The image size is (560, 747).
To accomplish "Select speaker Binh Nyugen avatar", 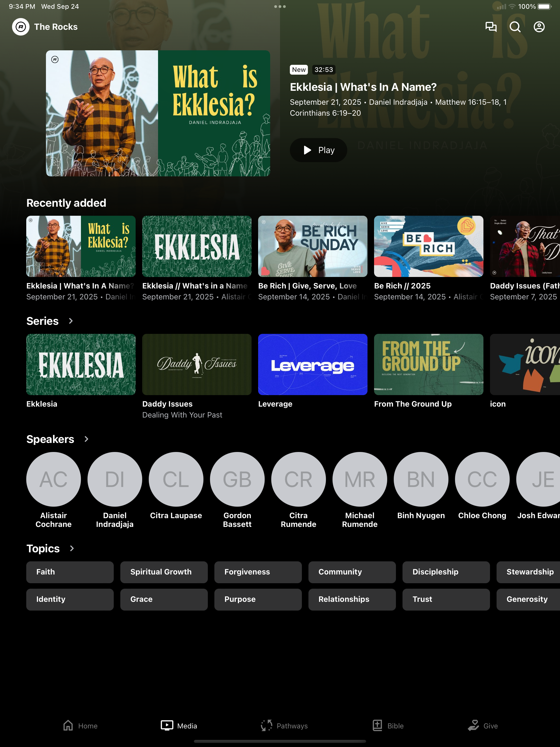I will coord(421,479).
